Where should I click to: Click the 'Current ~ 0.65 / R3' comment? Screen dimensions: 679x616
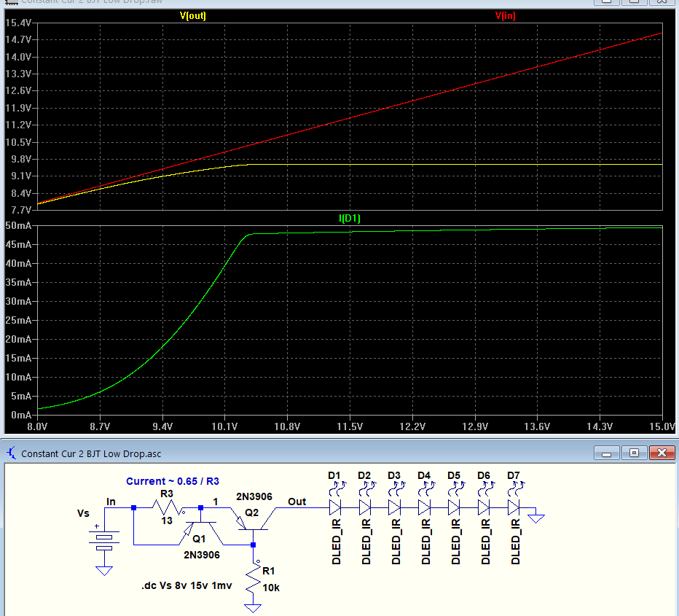(x=173, y=481)
